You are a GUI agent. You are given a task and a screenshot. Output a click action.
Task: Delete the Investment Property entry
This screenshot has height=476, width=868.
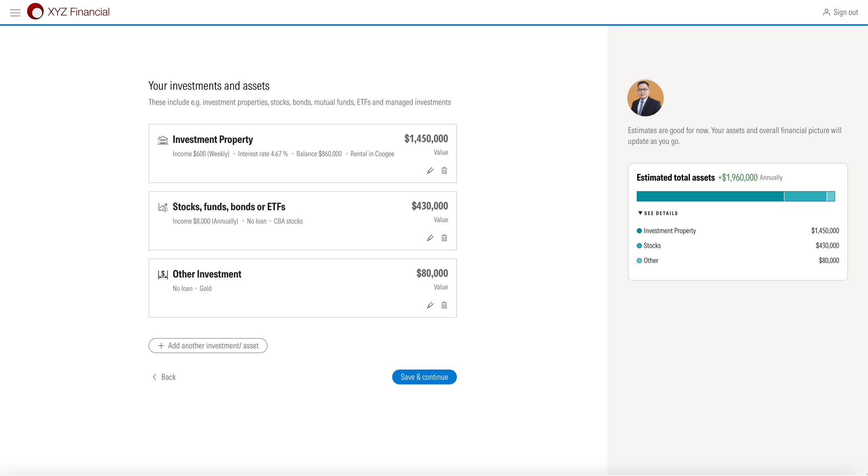(444, 171)
